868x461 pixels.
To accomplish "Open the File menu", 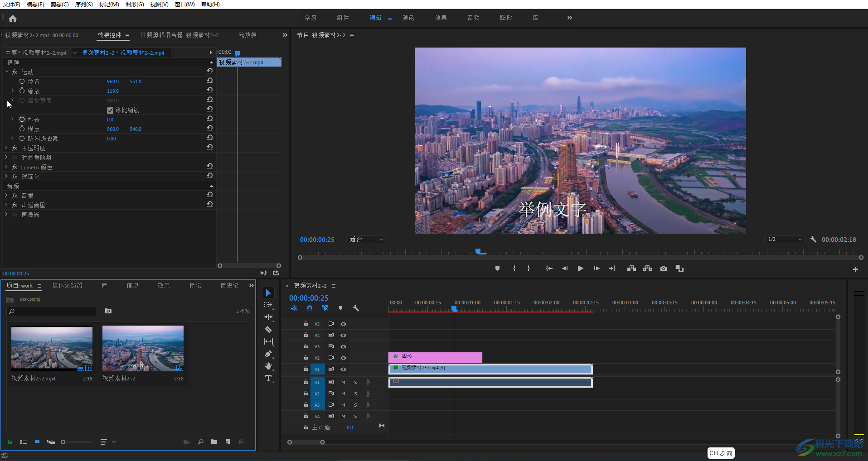I will tap(12, 4).
